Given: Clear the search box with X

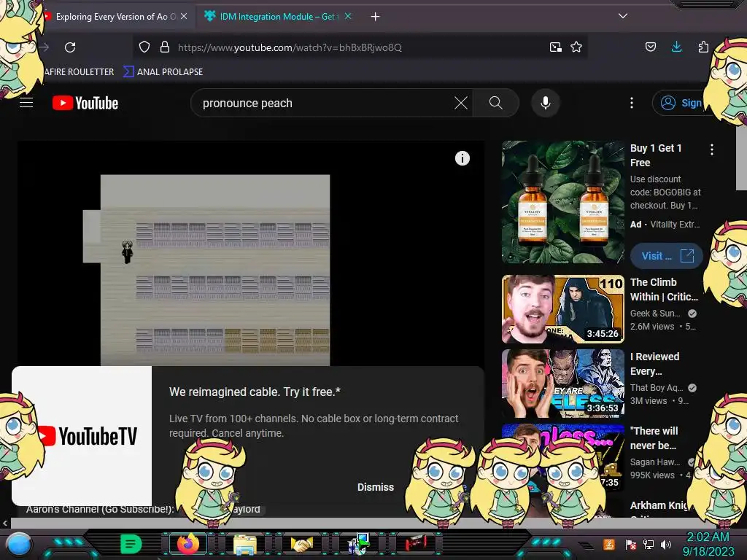Looking at the screenshot, I should 461,103.
